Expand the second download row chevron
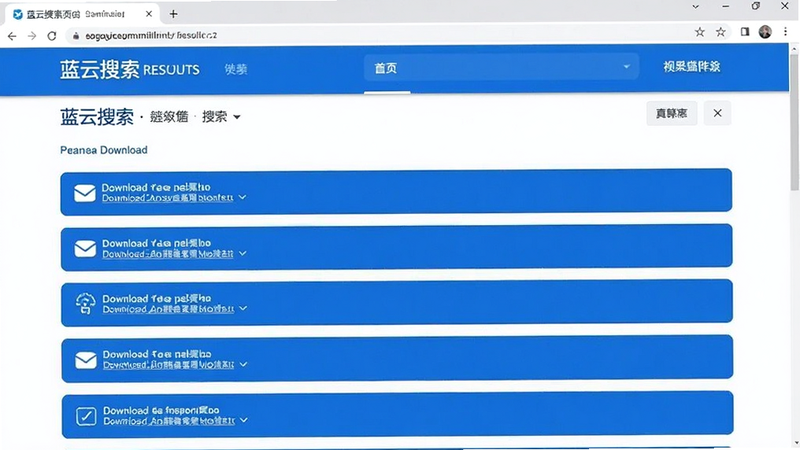This screenshot has height=450, width=800. [243, 254]
